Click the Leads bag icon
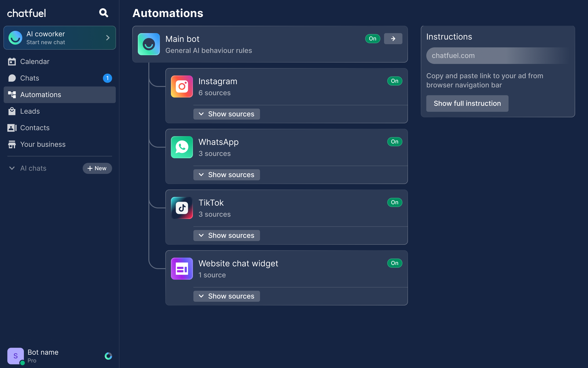Viewport: 588px width, 368px height. (12, 111)
